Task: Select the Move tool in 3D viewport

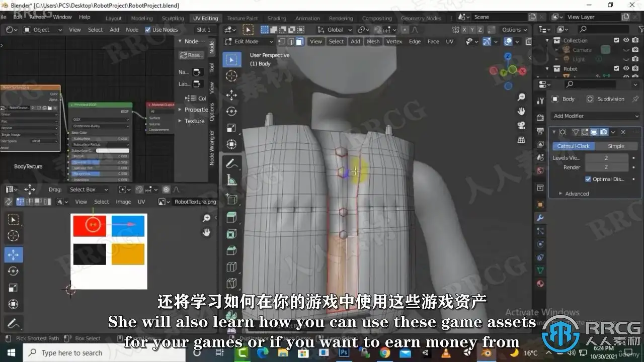Action: (231, 95)
